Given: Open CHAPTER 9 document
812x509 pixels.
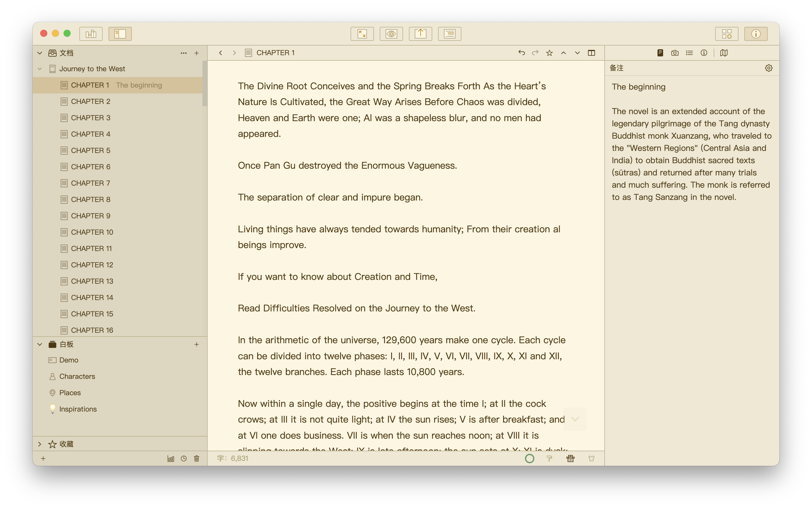Looking at the screenshot, I should [118, 216].
